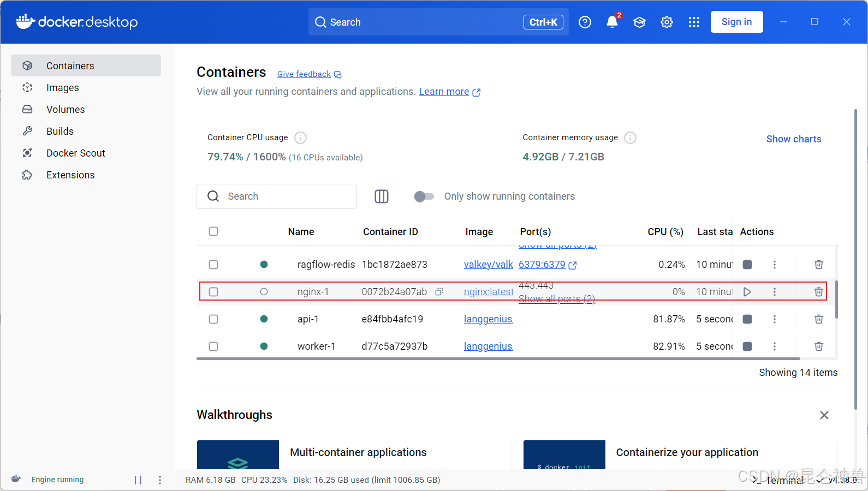Image resolution: width=868 pixels, height=491 pixels.
Task: Click Show charts
Action: [794, 139]
